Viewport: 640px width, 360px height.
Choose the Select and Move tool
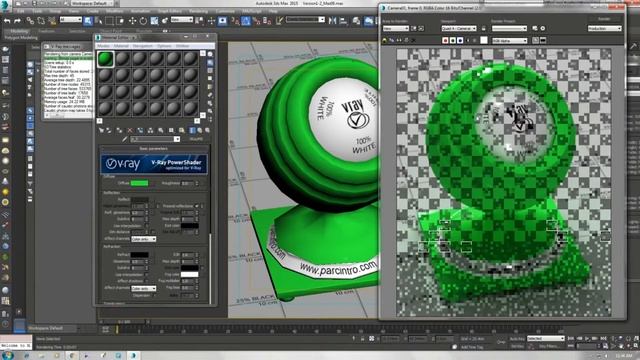pos(132,20)
